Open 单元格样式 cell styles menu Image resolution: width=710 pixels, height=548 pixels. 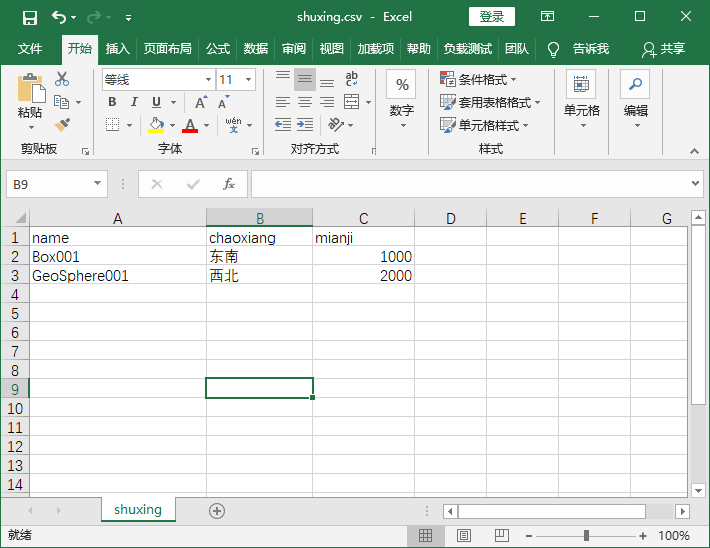tap(484, 125)
